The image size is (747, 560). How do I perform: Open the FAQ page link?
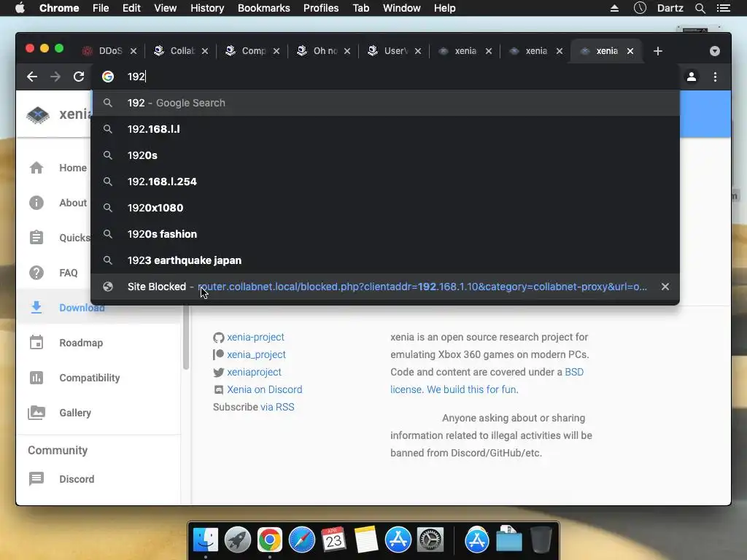coord(68,273)
